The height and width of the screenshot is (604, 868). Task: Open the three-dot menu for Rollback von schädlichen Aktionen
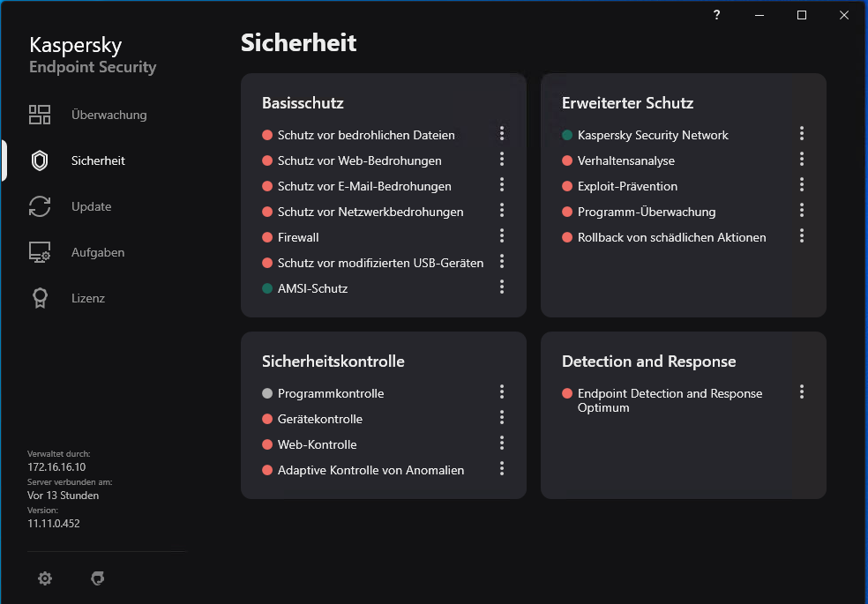(x=802, y=235)
